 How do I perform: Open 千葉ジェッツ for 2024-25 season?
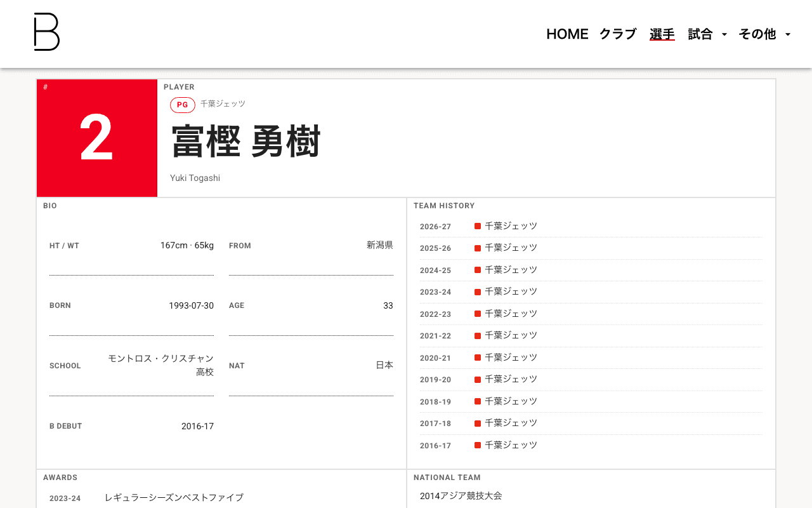[511, 270]
